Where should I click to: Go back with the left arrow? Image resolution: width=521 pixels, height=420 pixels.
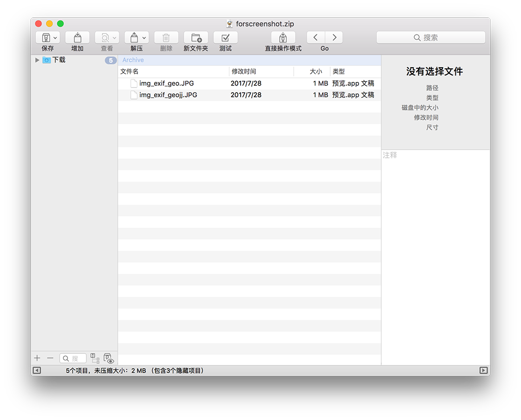(315, 38)
